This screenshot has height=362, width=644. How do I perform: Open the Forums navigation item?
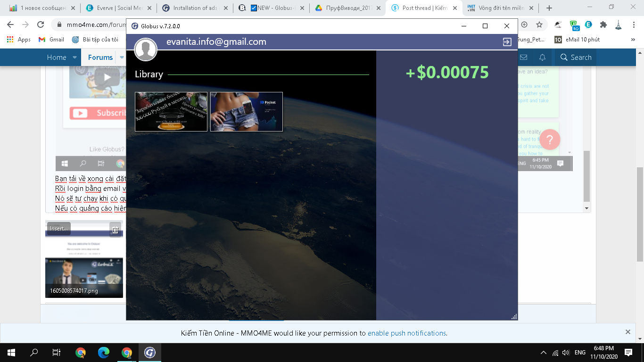(100, 58)
